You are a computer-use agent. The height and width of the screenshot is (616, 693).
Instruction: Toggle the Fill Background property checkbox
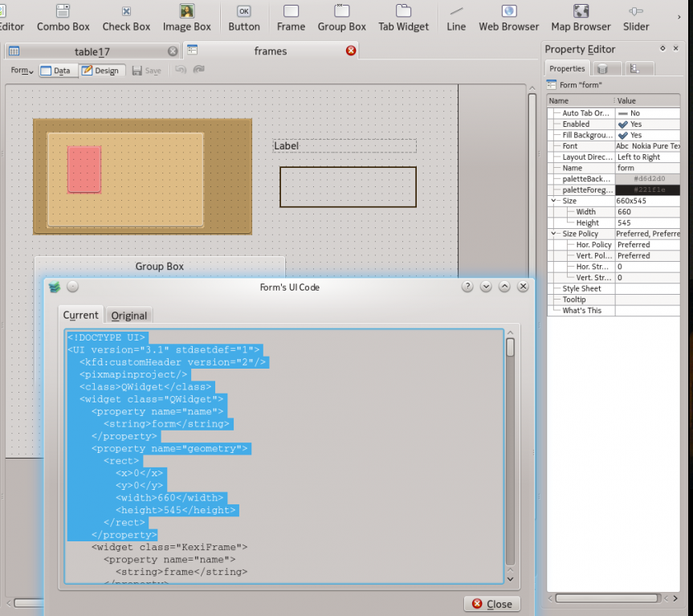click(623, 136)
